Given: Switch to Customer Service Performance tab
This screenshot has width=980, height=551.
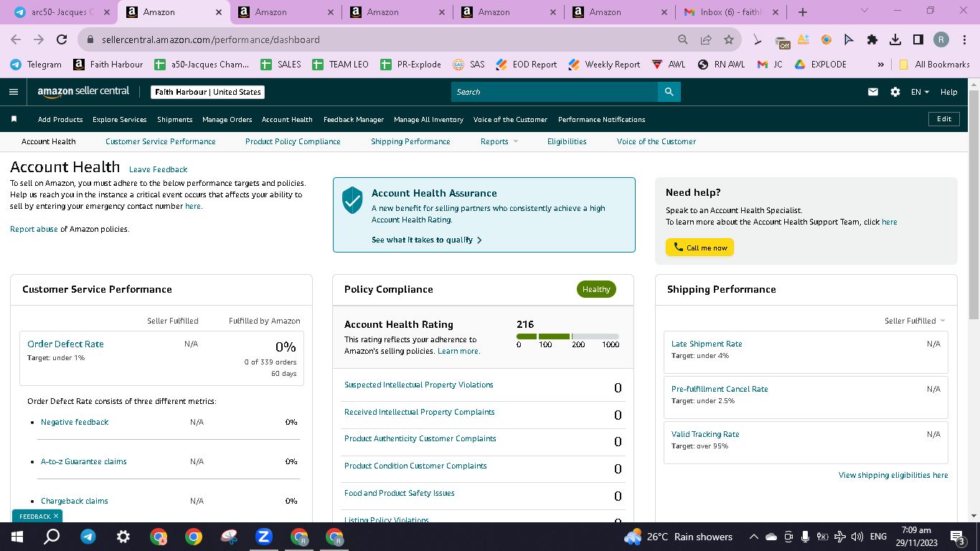Looking at the screenshot, I should (x=161, y=141).
